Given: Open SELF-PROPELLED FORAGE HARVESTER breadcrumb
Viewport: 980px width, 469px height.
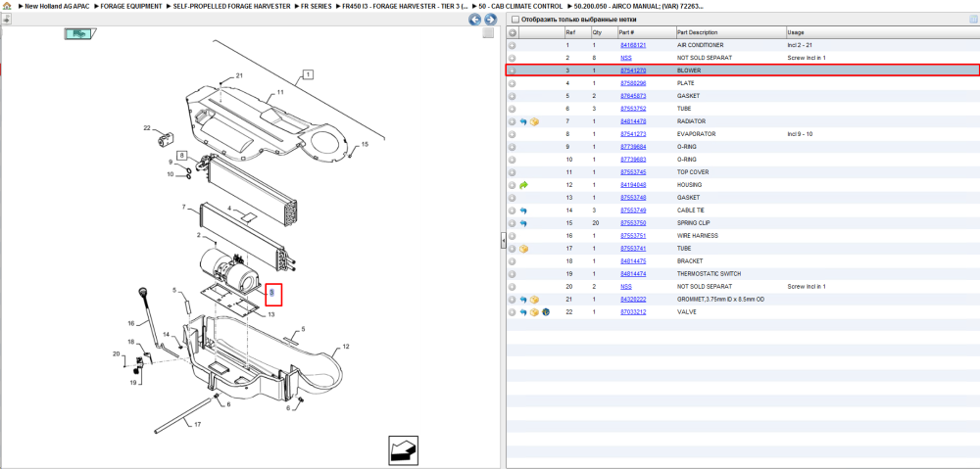Looking at the screenshot, I should tap(231, 6).
